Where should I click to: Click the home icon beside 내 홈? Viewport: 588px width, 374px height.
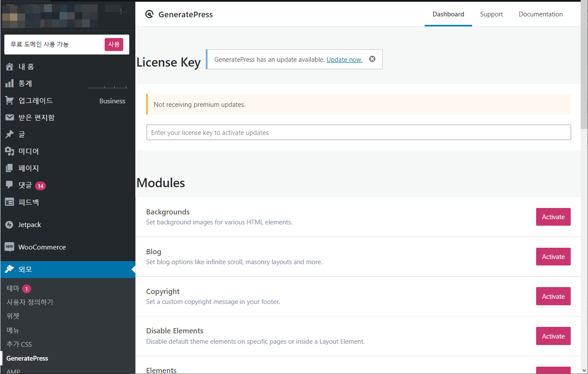pos(10,67)
